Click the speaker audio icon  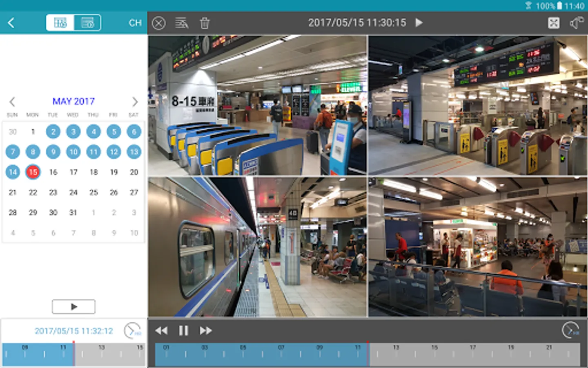(576, 23)
